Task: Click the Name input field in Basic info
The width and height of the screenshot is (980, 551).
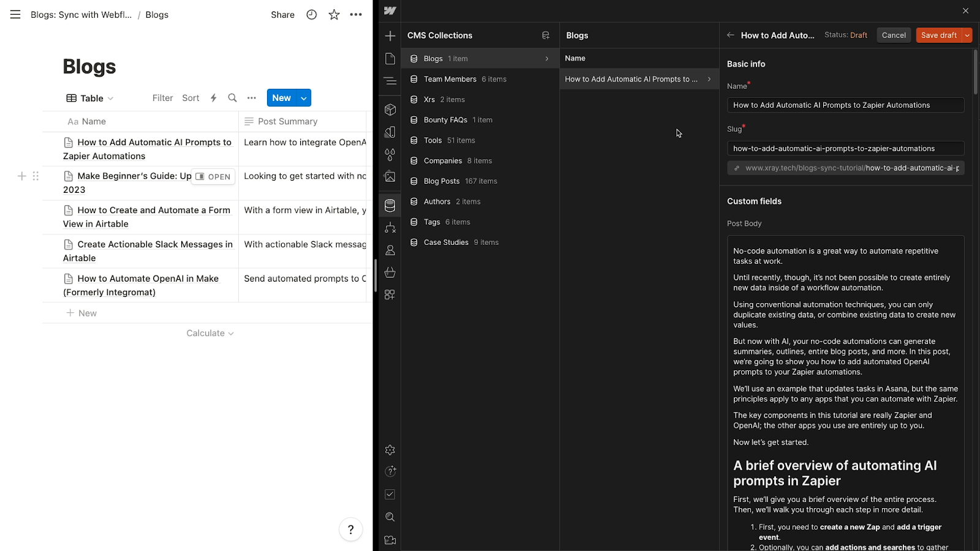Action: (x=846, y=105)
